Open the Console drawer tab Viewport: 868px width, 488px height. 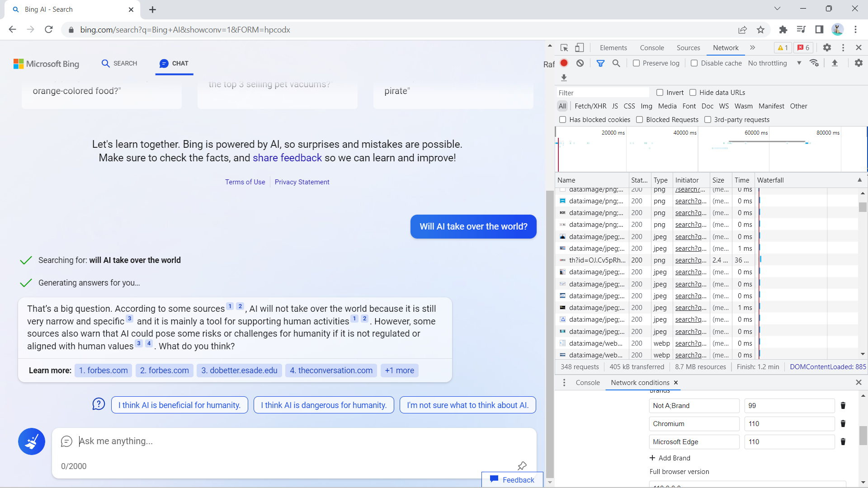[x=588, y=383]
